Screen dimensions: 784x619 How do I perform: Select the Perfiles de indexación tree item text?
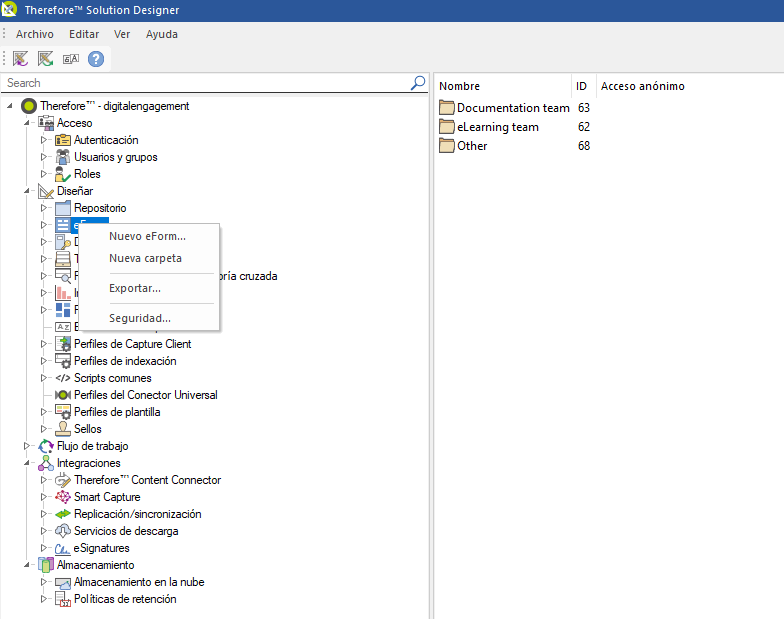[125, 361]
